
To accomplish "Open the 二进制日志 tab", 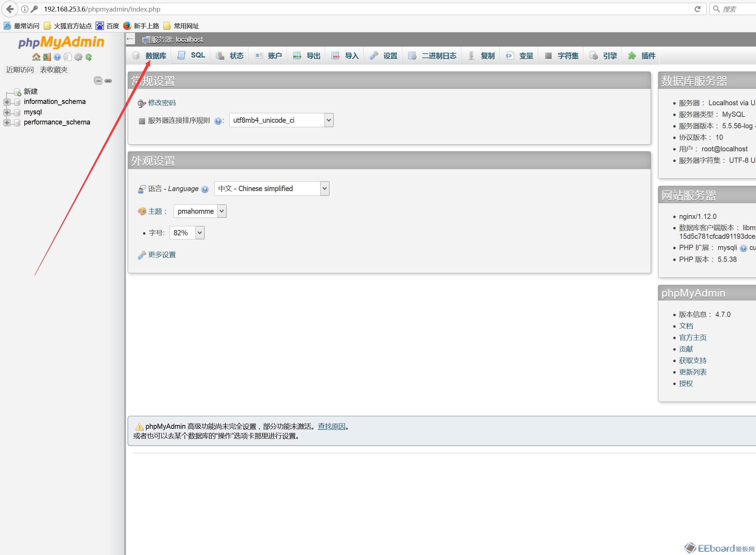I will tap(432, 56).
